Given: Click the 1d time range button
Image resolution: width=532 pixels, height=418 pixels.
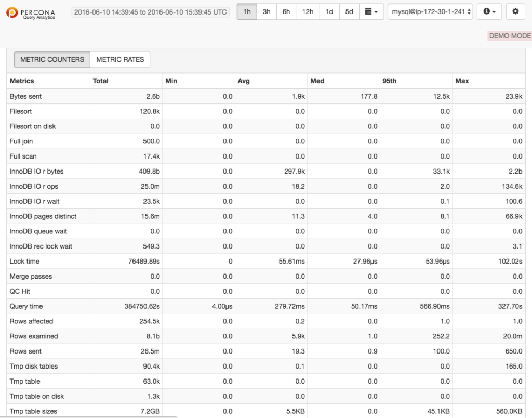Looking at the screenshot, I should click(x=329, y=11).
